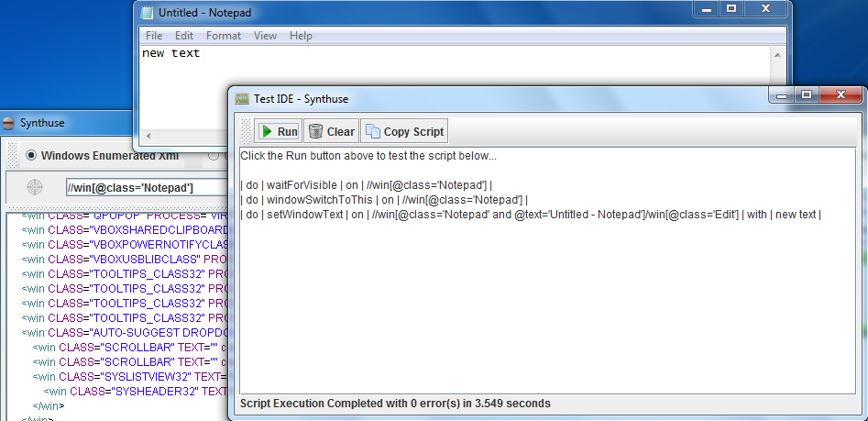Grab the Test IDE toolbar drag handle
Screen dimensions: 868x421
click(x=247, y=131)
